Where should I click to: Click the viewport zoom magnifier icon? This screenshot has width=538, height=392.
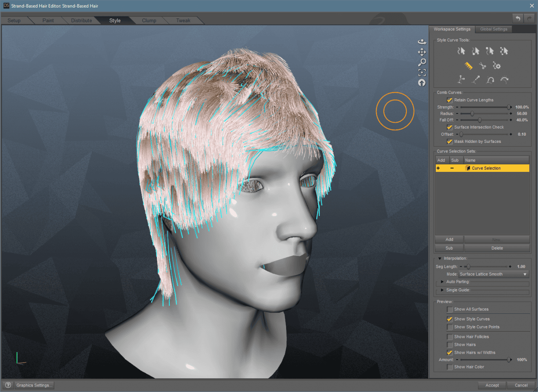click(x=422, y=62)
